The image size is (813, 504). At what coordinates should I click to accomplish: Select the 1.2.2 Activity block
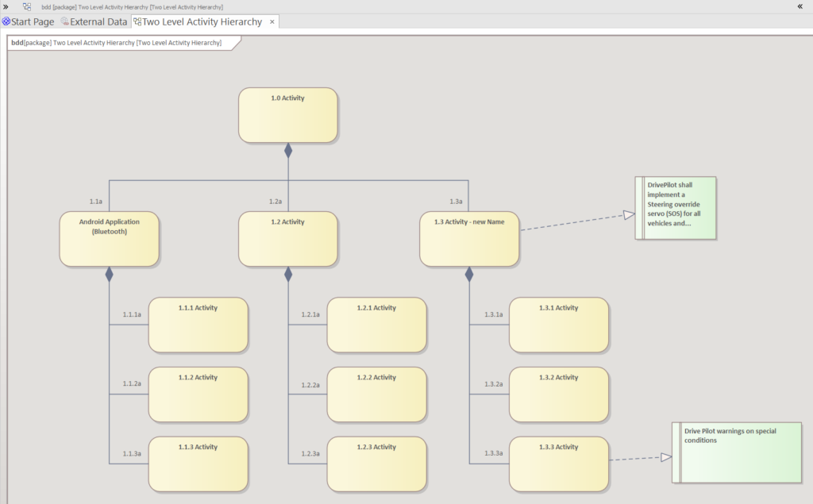tap(376, 394)
